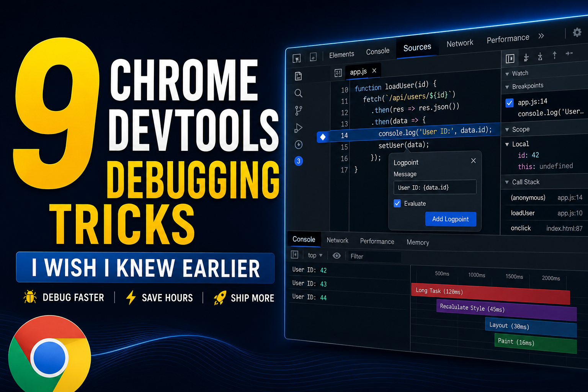Open the drawer Performance tab
Screen dimensions: 588x392
point(377,241)
